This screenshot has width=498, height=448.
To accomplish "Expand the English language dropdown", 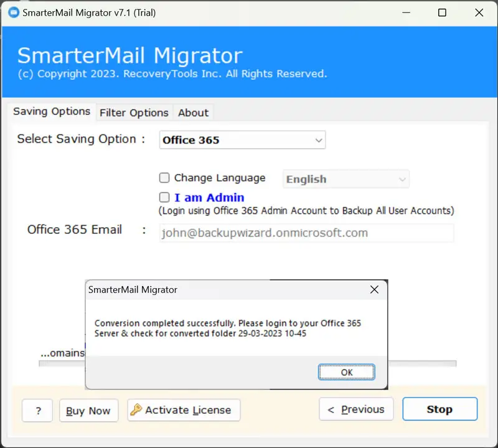I will [346, 179].
